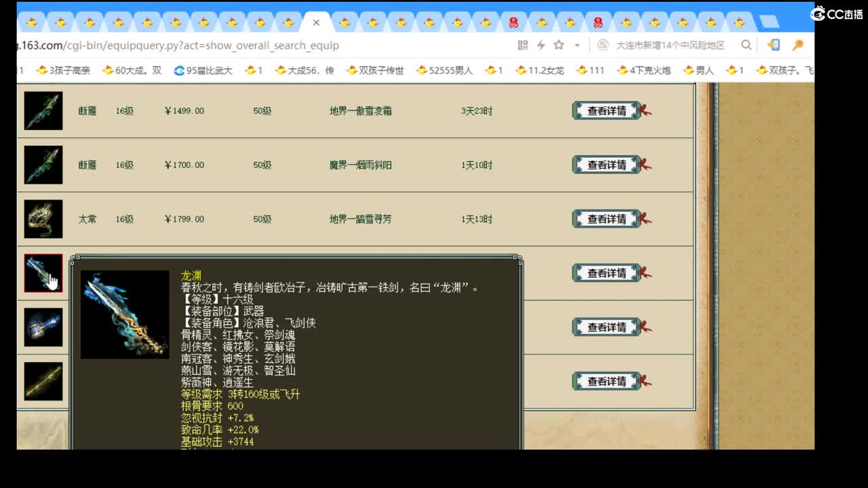868x488 pixels.
Task: Click the seller server 地界—踏雪寻芳
Action: pos(361,219)
